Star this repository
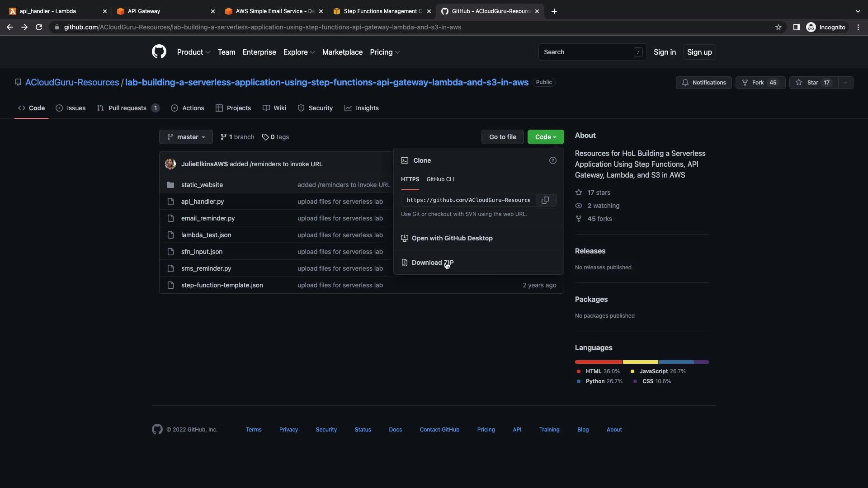This screenshot has height=488, width=868. tap(813, 83)
